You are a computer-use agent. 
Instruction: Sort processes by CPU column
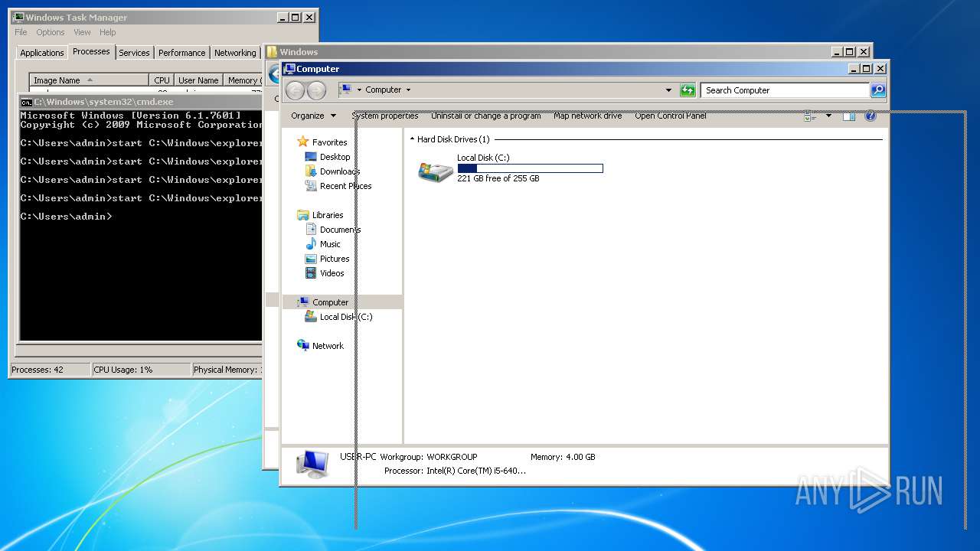click(162, 80)
